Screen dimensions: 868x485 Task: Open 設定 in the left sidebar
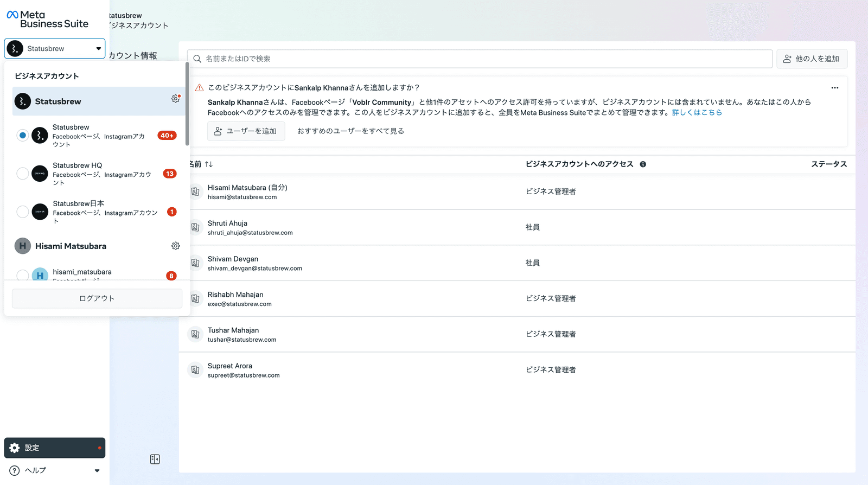tap(54, 448)
